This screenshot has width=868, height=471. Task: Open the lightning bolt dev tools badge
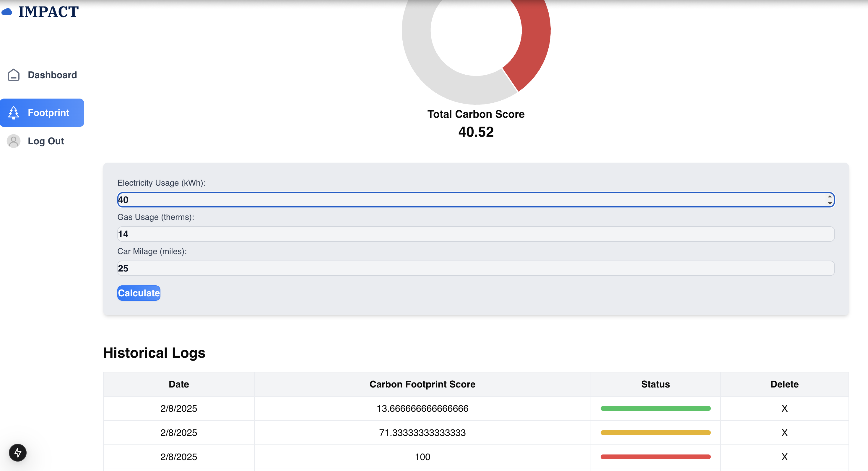[17, 452]
